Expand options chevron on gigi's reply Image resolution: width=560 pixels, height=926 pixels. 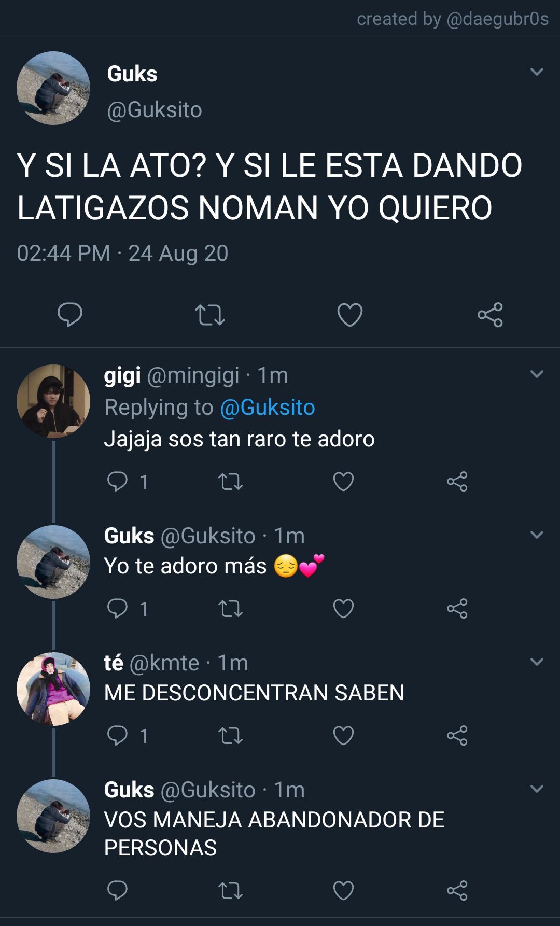click(537, 374)
